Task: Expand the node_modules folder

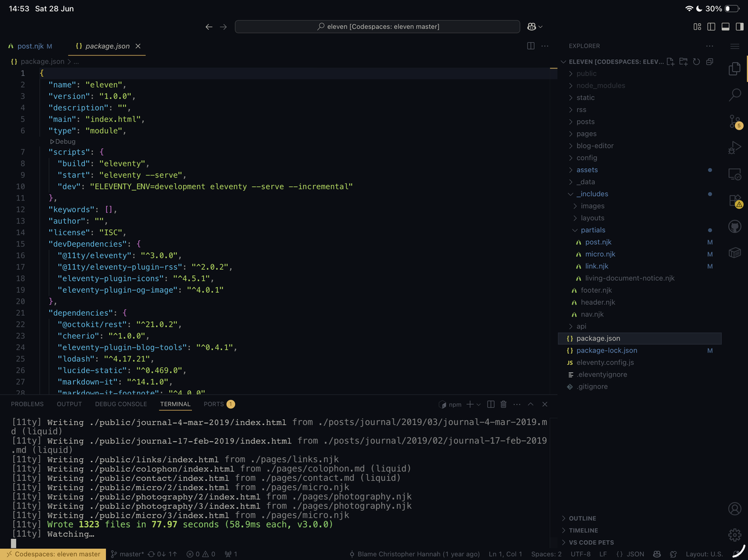Action: pos(602,85)
